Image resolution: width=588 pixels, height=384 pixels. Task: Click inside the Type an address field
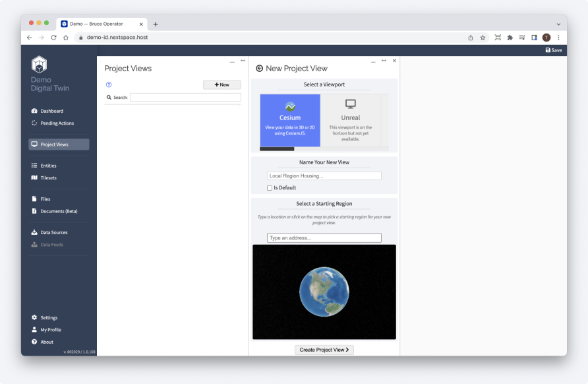pos(324,237)
